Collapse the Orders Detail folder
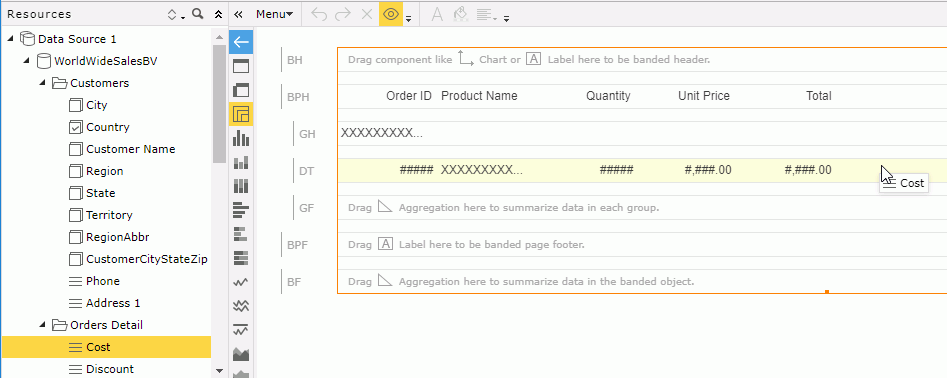 click(42, 325)
